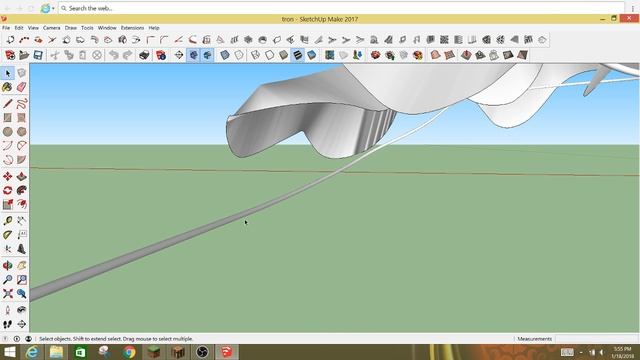Screen dimensions: 640x360
Task: Activate the Orbit tool
Action: point(8,266)
